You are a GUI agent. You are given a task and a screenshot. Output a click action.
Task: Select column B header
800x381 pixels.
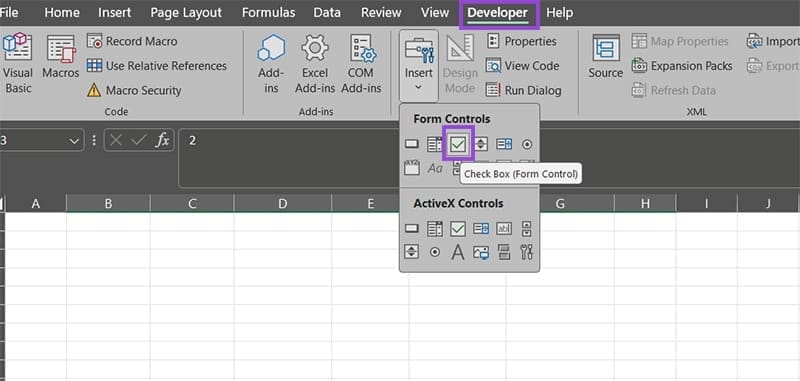[x=108, y=204]
